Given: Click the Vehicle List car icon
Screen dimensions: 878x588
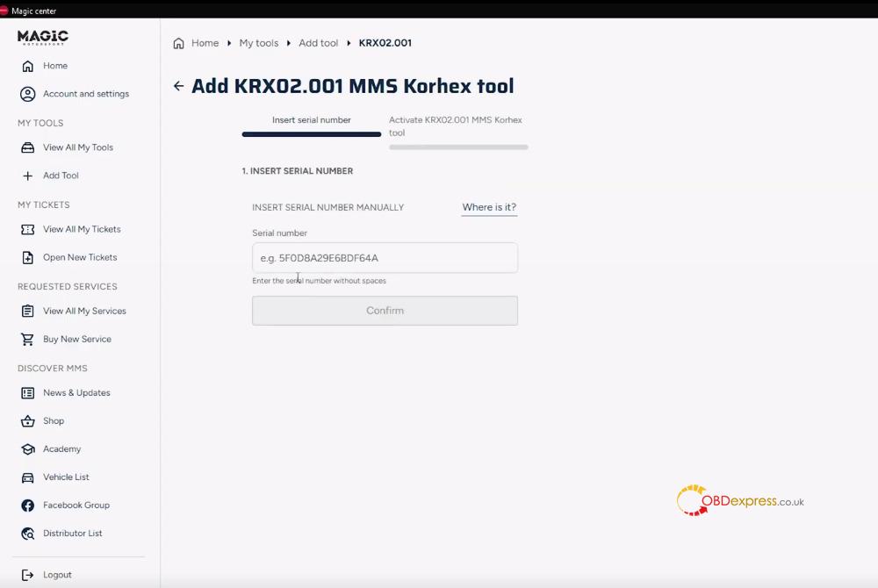Looking at the screenshot, I should click(27, 477).
